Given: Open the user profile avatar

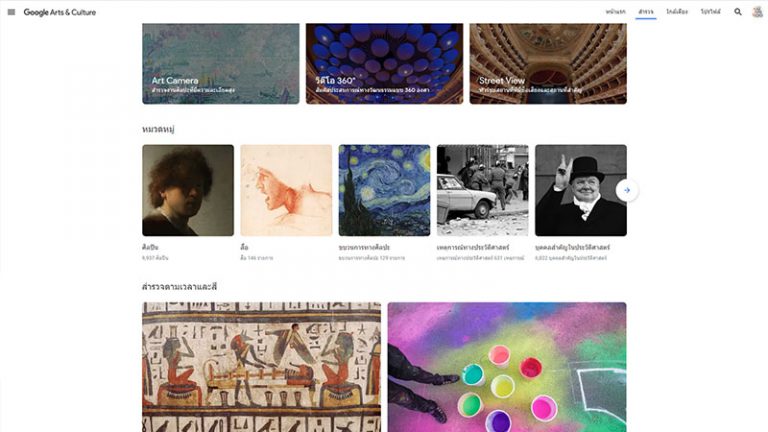Looking at the screenshot, I should pyautogui.click(x=758, y=12).
